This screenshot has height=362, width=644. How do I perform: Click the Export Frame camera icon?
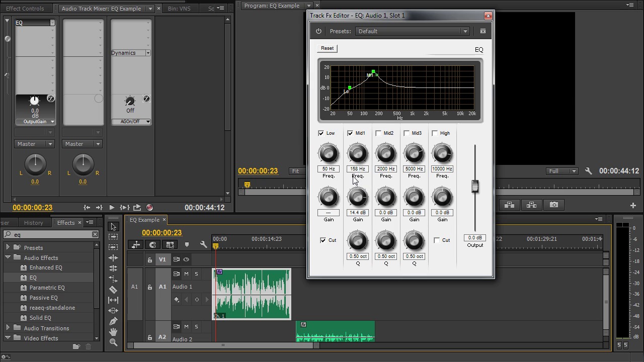[x=553, y=205]
